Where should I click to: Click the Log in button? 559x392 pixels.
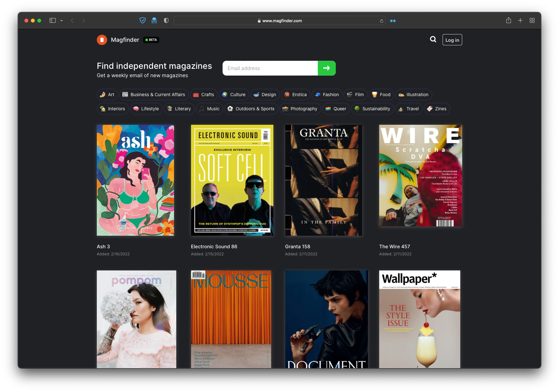tap(452, 40)
